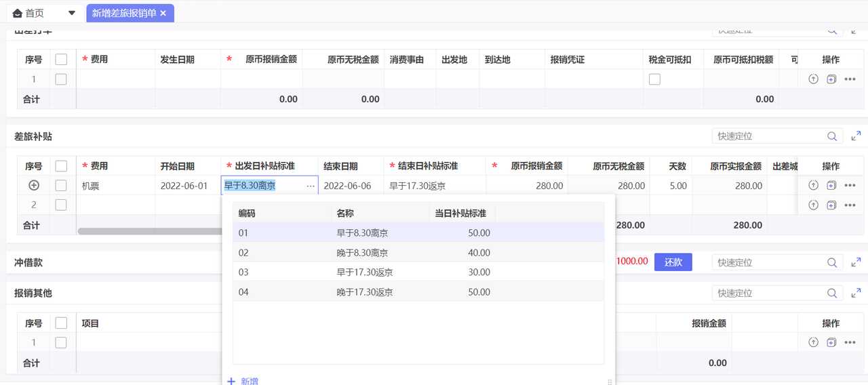This screenshot has width=868, height=385.
Task: Choose 晚于8.30离京 from the dropdown list
Action: (362, 253)
